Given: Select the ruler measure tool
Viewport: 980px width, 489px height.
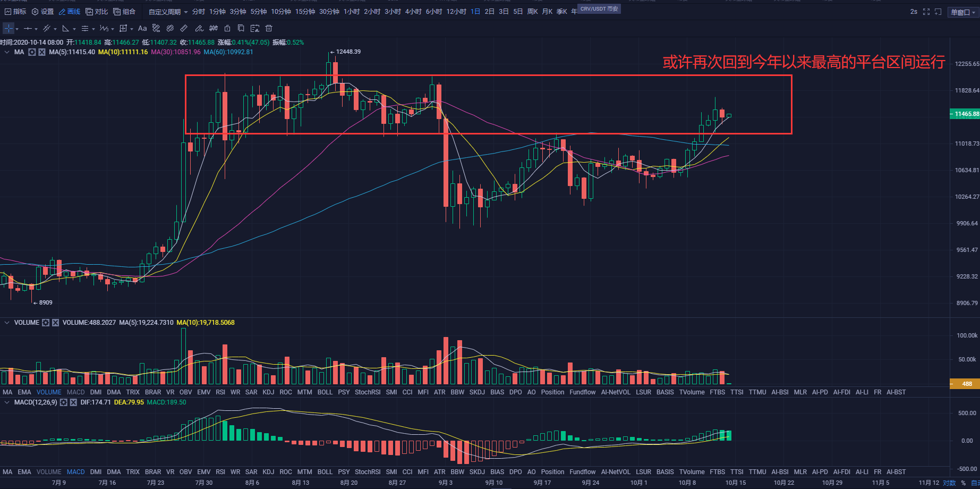Looking at the screenshot, I should click(184, 28).
